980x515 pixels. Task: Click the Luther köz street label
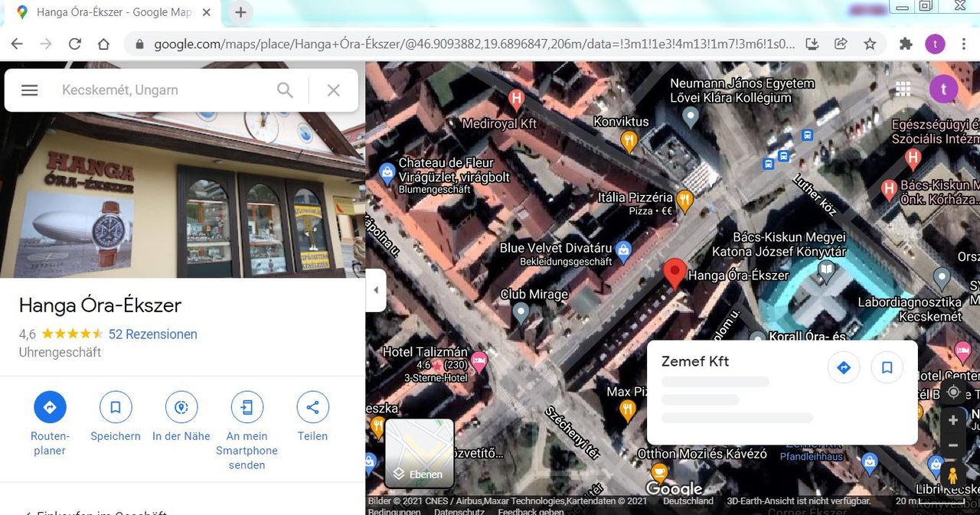[816, 197]
